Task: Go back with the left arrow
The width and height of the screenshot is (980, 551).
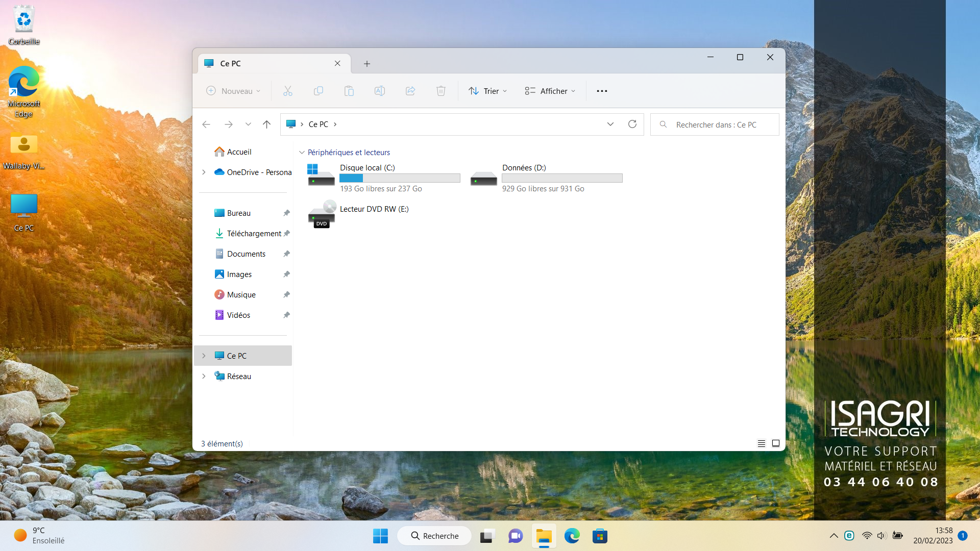Action: point(206,124)
